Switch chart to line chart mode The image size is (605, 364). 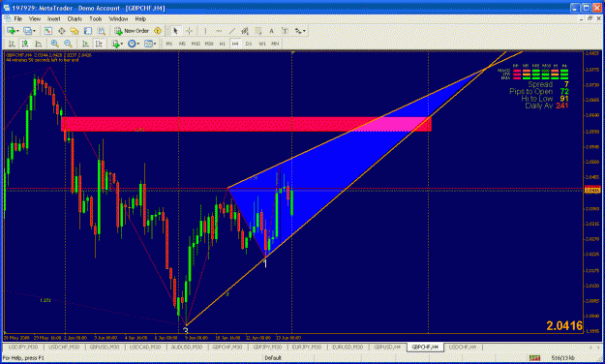[x=38, y=44]
